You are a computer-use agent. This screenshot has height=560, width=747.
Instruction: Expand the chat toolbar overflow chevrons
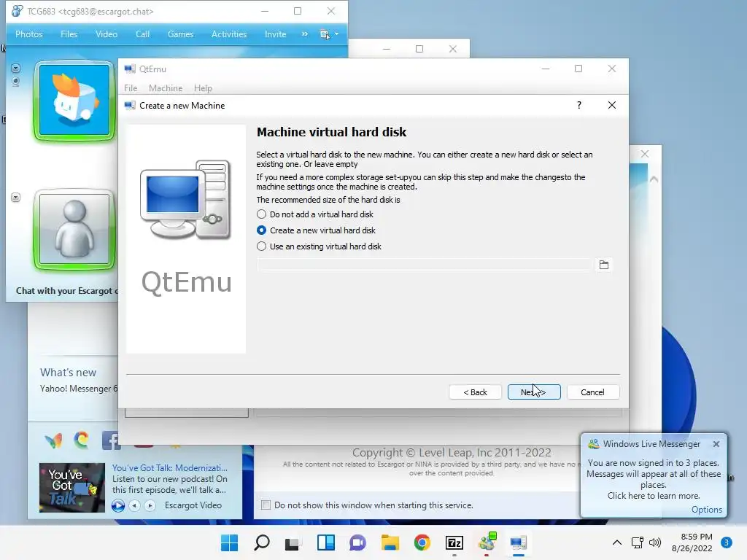[304, 34]
